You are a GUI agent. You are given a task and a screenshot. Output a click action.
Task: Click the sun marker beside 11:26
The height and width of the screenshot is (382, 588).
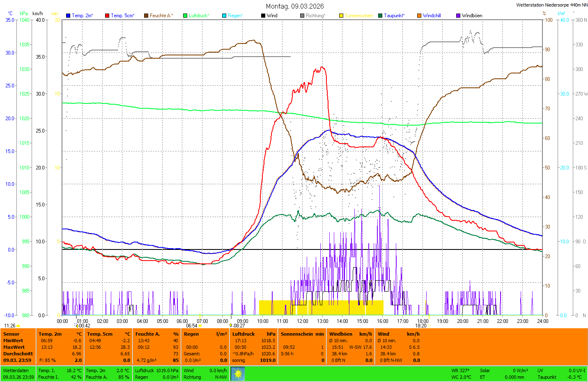pos(18,326)
